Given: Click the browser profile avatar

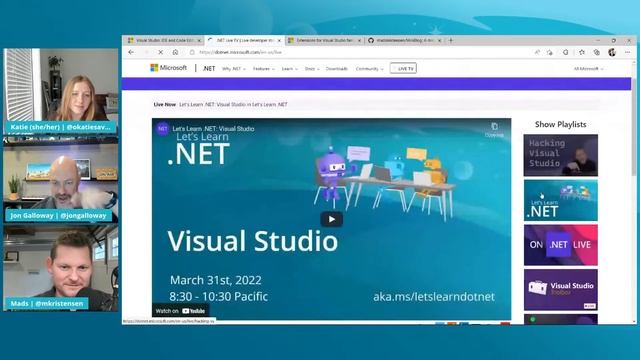Looking at the screenshot, I should click(612, 52).
